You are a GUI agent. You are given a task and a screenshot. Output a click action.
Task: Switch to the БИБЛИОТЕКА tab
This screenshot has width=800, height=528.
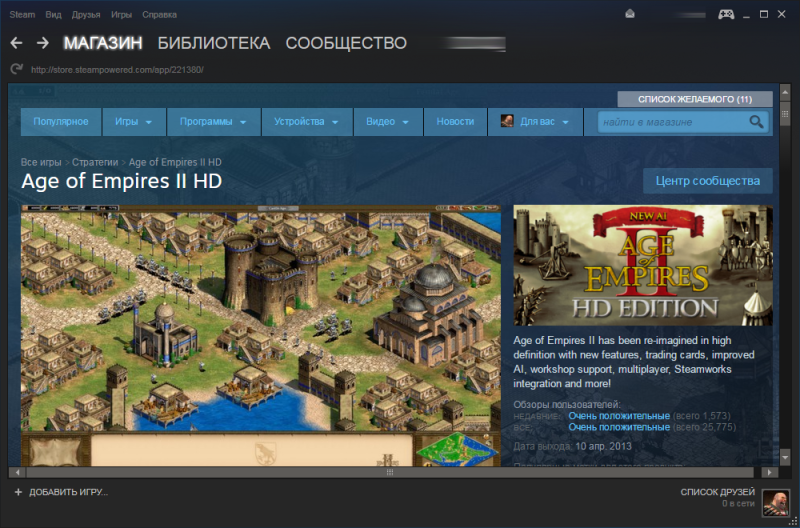(214, 43)
